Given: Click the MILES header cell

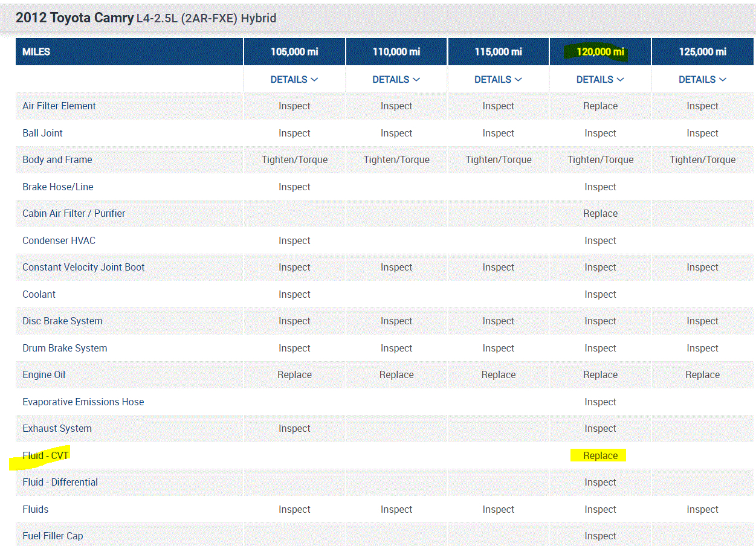Looking at the screenshot, I should [x=129, y=52].
